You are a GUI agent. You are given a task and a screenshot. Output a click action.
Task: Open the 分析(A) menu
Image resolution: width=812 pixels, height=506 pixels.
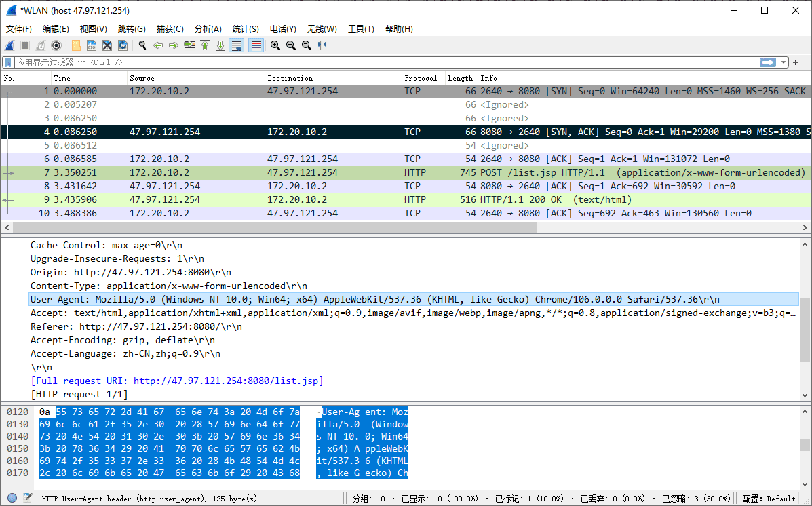click(208, 29)
